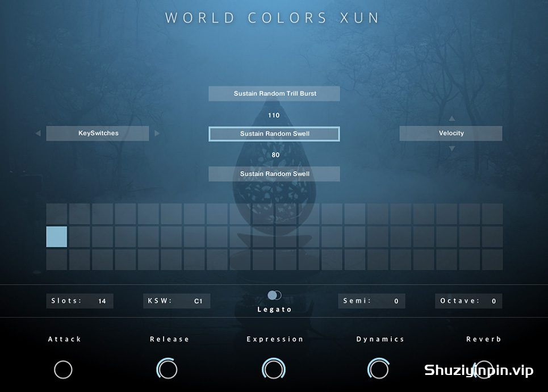
Task: Toggle the Legato switch
Action: (274, 295)
